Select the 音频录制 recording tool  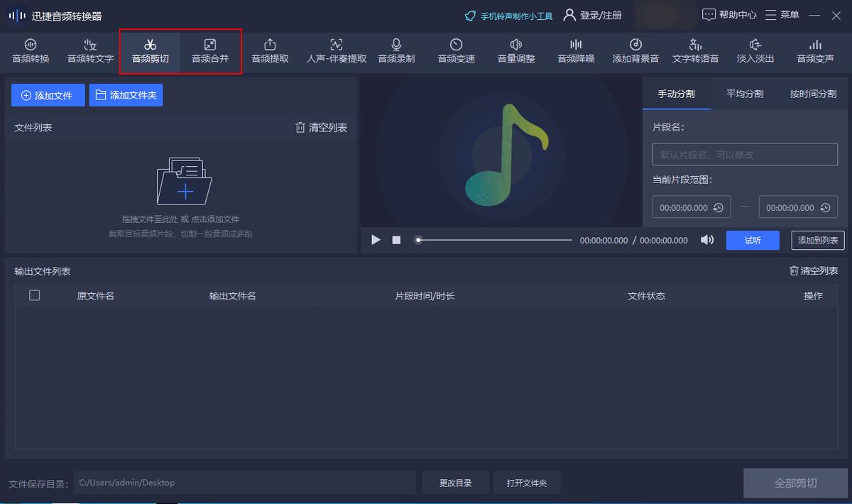tap(396, 50)
